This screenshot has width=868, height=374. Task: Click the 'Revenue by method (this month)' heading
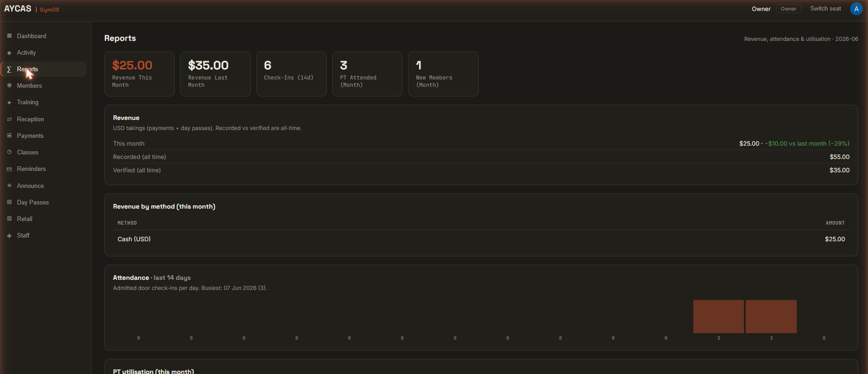164,206
